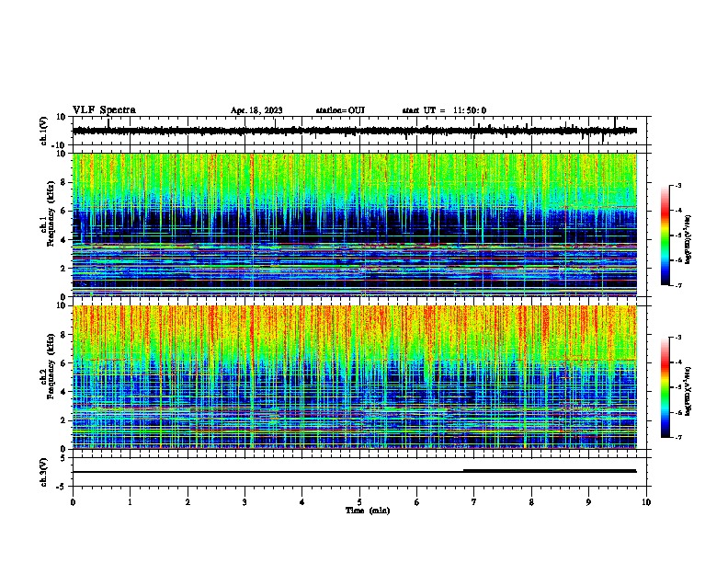Image resolution: width=728 pixels, height=563 pixels.
Task: Click the "station=OUI" header label
Action: 340,110
